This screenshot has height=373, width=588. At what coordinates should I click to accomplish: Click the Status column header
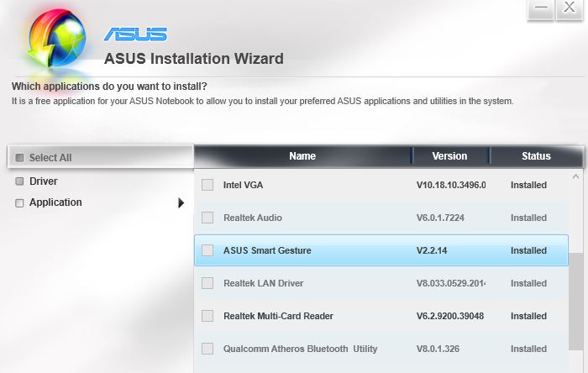tap(536, 156)
